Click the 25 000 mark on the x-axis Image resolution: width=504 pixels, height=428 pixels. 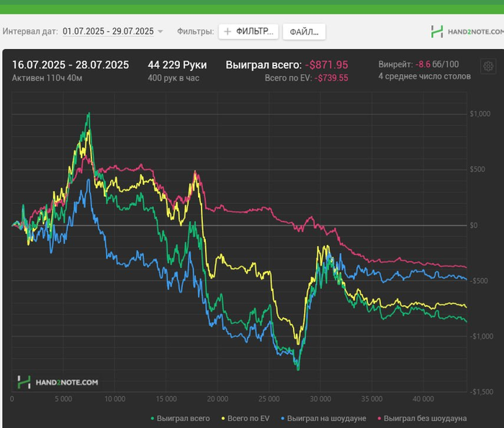pyautogui.click(x=268, y=398)
